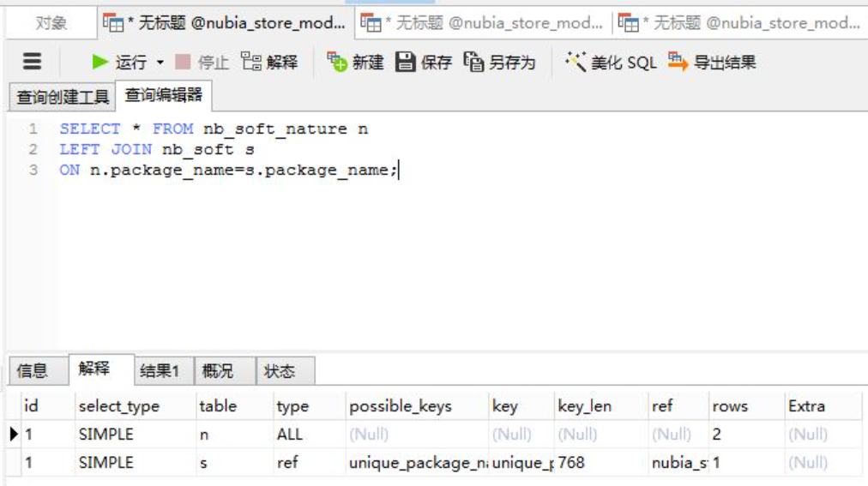Click the 'LEFT JOIN nb_soft s' line

(157, 149)
